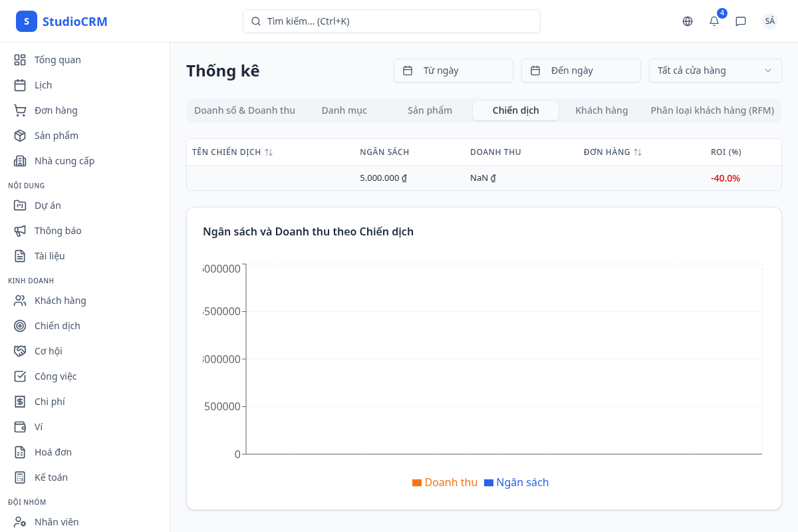Click the Nhà cung cấp building icon
The image size is (798, 532).
(x=20, y=161)
